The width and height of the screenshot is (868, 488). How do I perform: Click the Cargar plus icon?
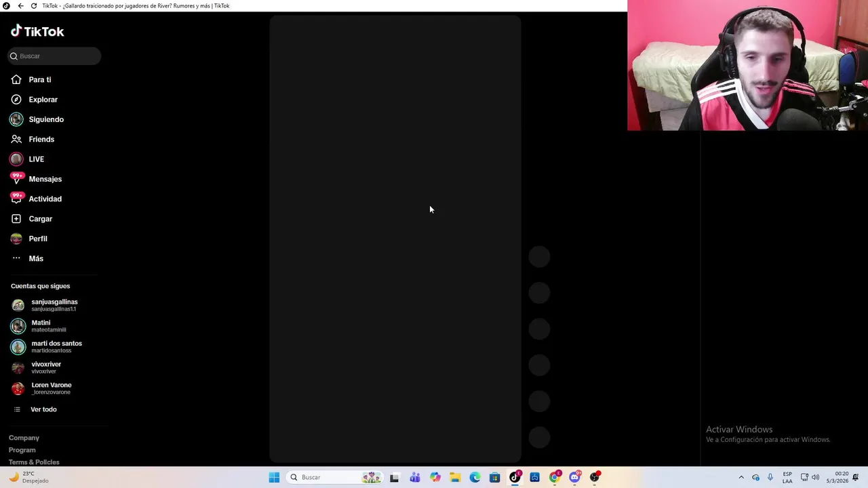16,219
